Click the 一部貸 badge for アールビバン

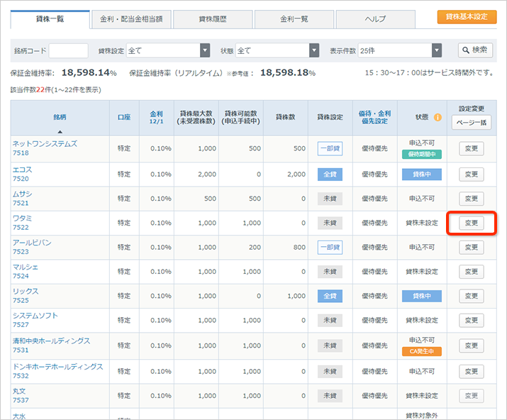click(x=330, y=248)
